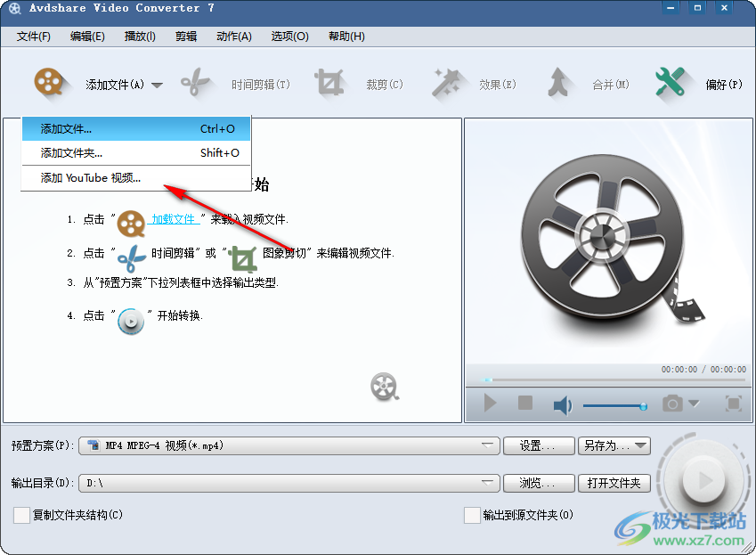Viewport: 756px width, 555px height.
Task: Click the 时间剪辑(T) toolbar label
Action: pyautogui.click(x=261, y=85)
